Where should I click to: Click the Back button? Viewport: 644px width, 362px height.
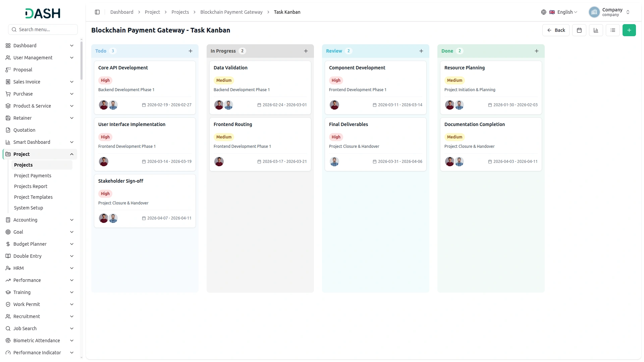[556, 30]
